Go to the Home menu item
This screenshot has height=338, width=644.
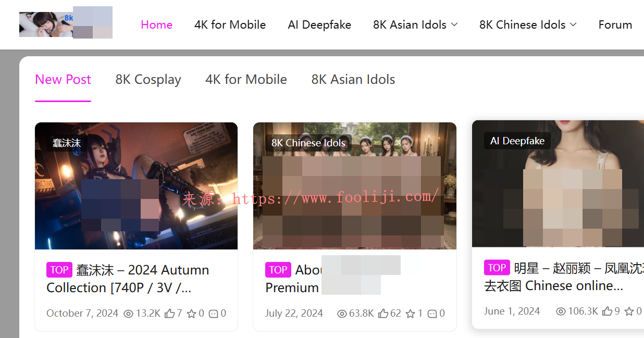click(x=156, y=25)
